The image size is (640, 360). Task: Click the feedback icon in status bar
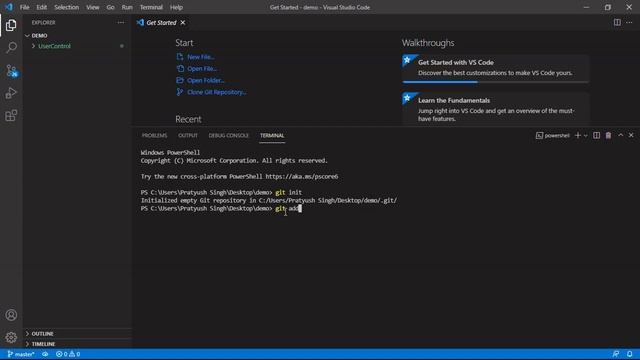(x=616, y=354)
